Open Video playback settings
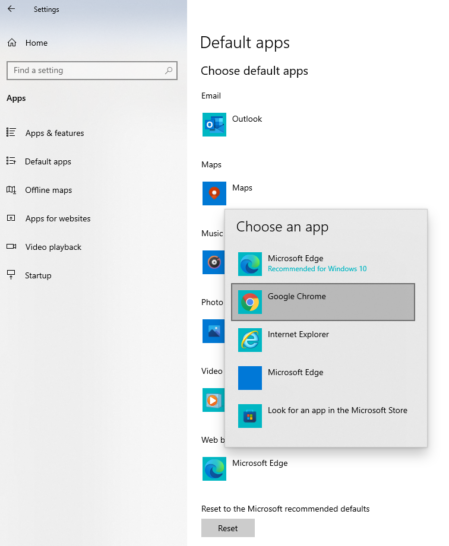449x546 pixels. [x=53, y=247]
